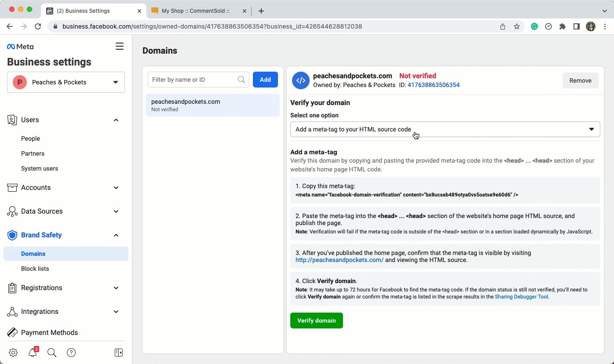Click the search magnifier in sidebar footer
Screen dimensions: 614x364
(52, 353)
